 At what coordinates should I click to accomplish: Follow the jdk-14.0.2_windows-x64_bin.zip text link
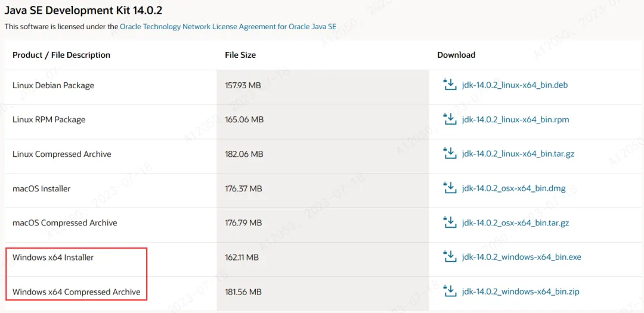click(x=521, y=292)
